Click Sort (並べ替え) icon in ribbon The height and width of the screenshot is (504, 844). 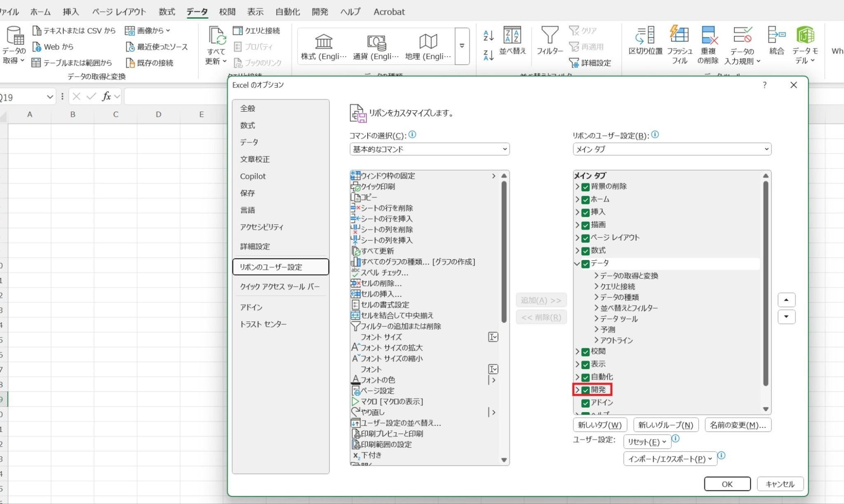coord(512,35)
